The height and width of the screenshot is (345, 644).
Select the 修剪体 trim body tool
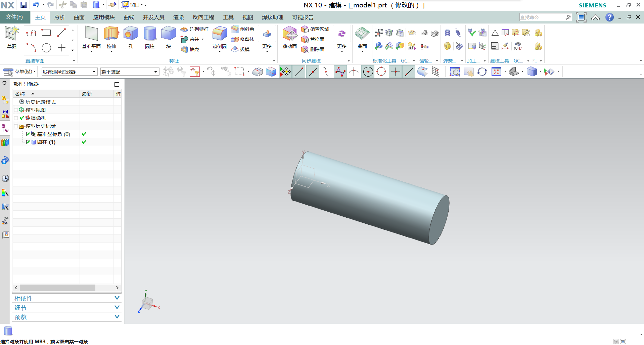243,39
